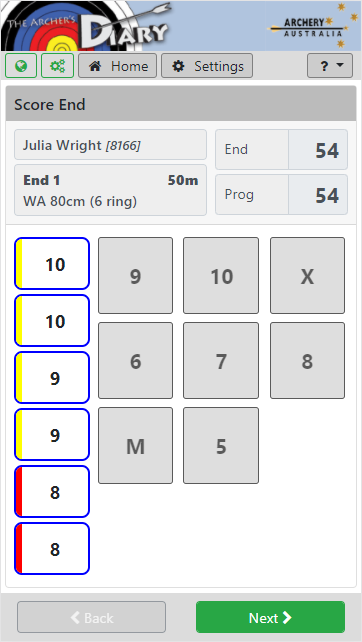Tap the 8 key on the keypad

(x=308, y=361)
